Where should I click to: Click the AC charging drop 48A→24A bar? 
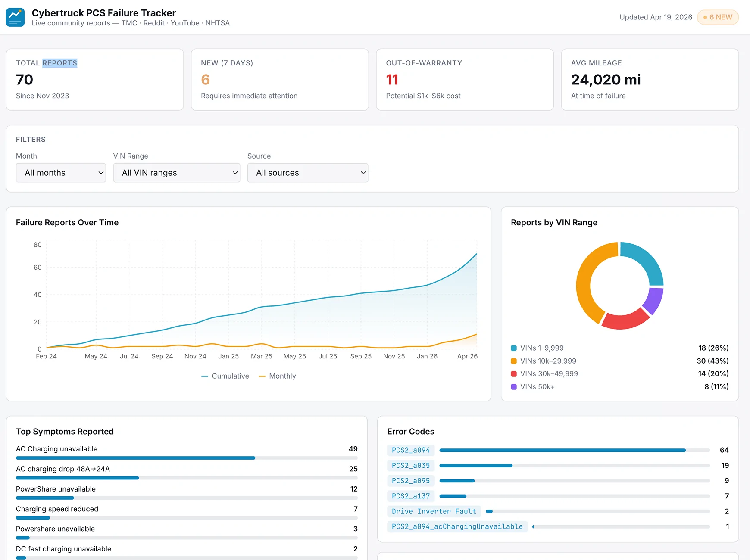pyautogui.click(x=187, y=478)
